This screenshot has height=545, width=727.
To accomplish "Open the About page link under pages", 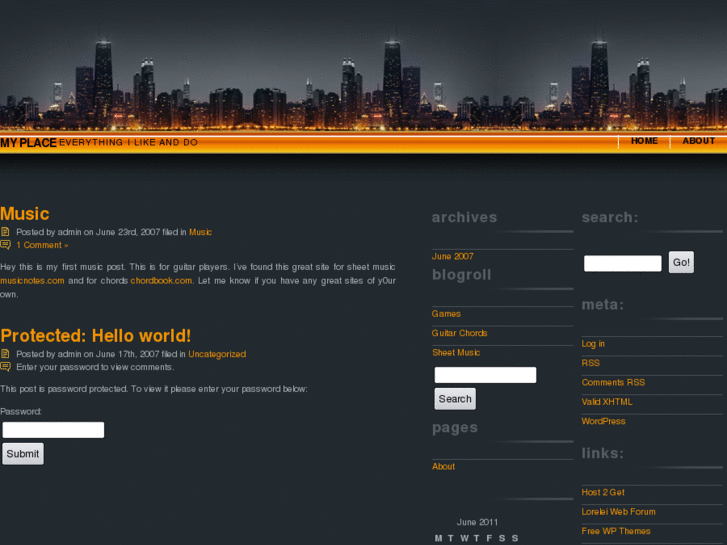I will (x=443, y=467).
